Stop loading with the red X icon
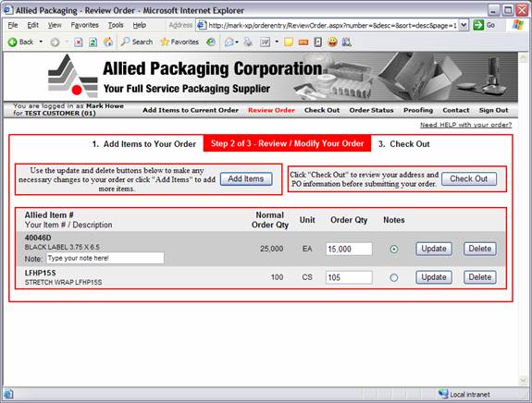Viewport: 532px width, 403px height. 79,42
